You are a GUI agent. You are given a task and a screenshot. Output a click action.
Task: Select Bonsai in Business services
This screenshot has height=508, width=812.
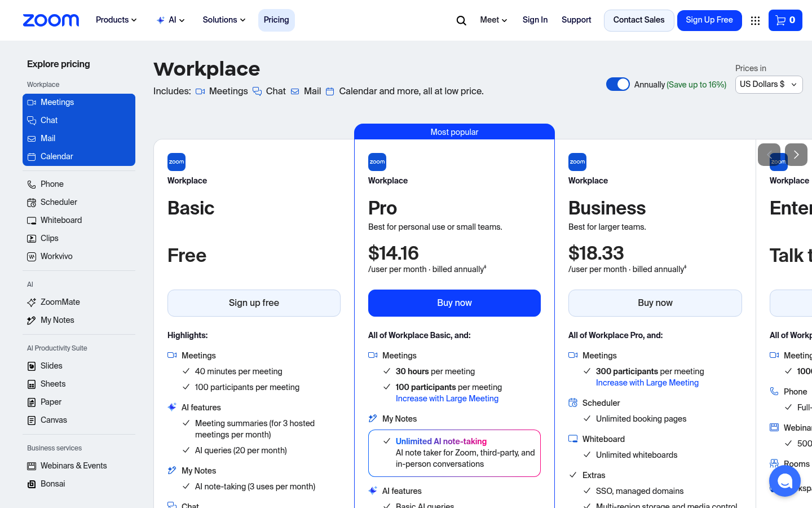(x=79, y=484)
